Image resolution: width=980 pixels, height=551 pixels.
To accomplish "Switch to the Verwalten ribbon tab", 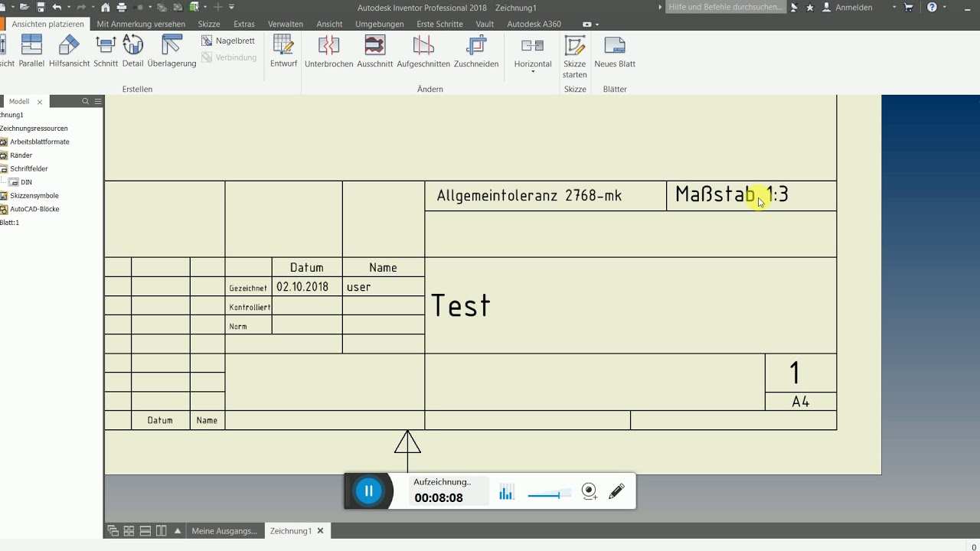I will (x=285, y=24).
